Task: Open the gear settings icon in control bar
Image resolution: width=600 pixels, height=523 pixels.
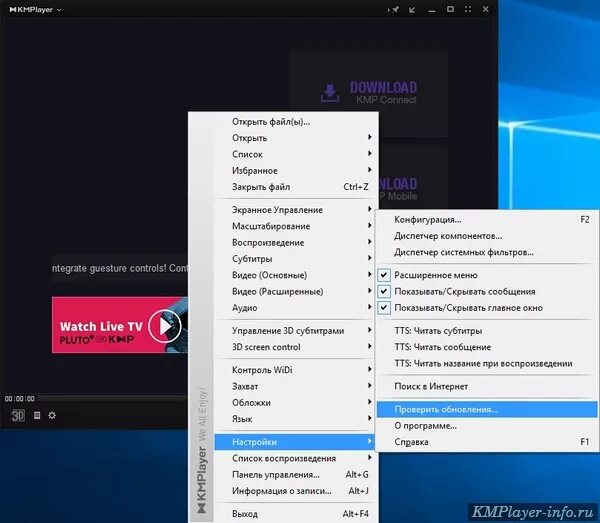Action: point(52,415)
